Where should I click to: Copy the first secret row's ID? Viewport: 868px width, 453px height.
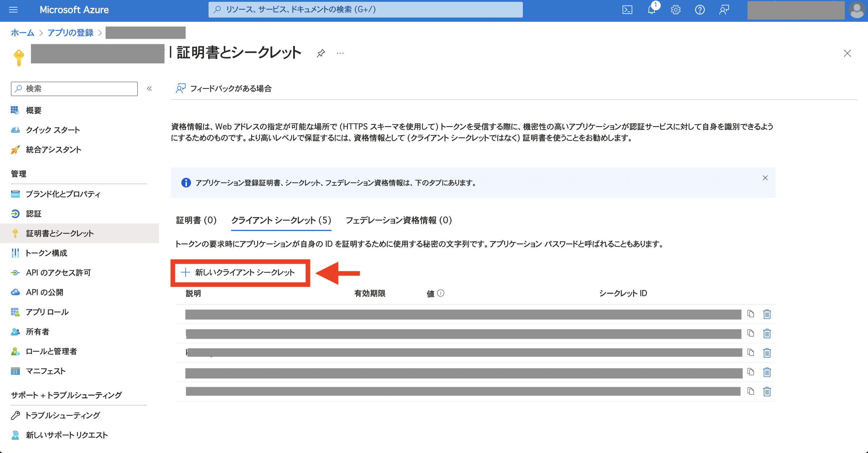[751, 314]
